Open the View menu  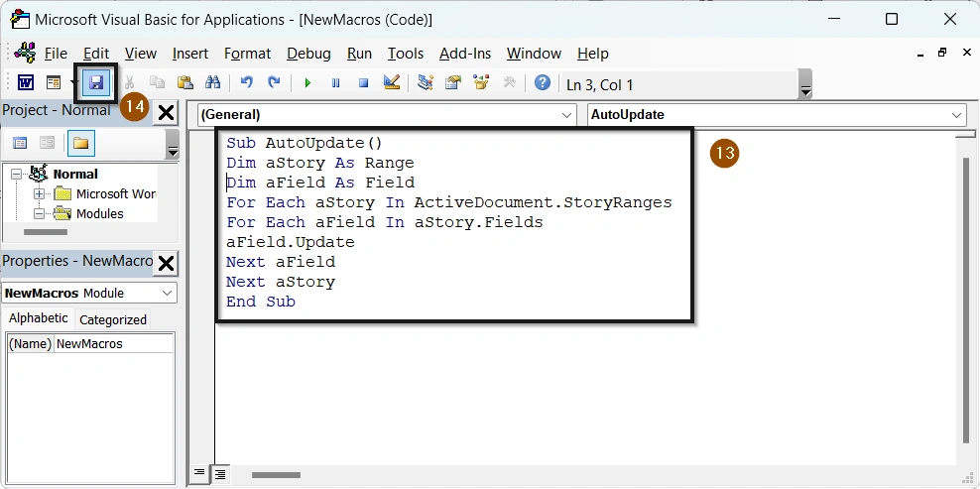coord(141,54)
